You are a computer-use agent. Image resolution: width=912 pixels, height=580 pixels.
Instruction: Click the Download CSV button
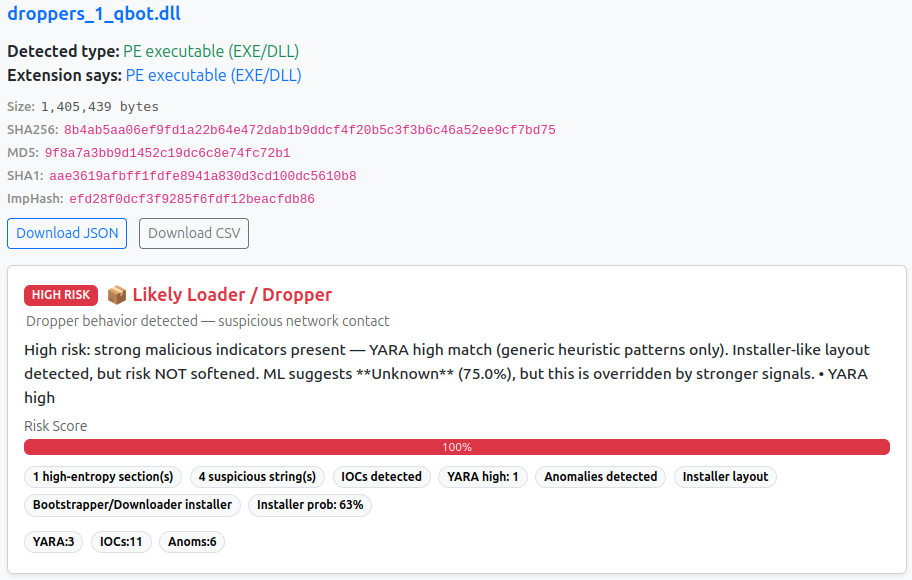click(194, 233)
